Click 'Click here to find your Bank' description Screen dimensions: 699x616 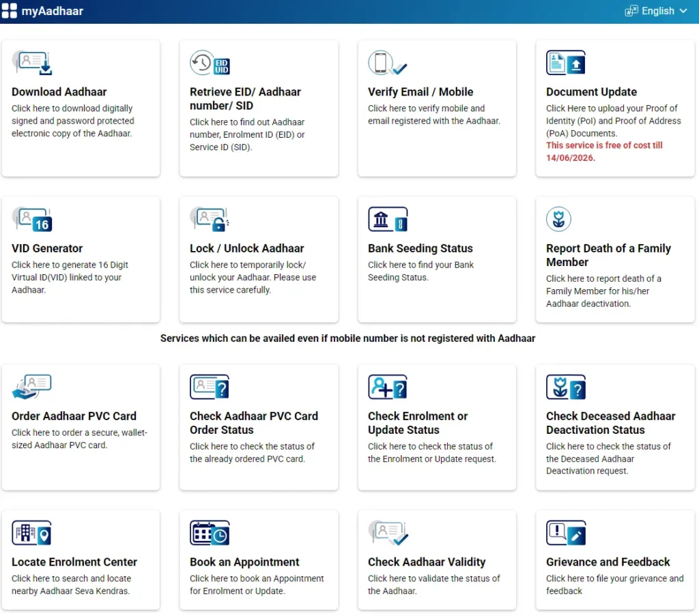click(420, 265)
